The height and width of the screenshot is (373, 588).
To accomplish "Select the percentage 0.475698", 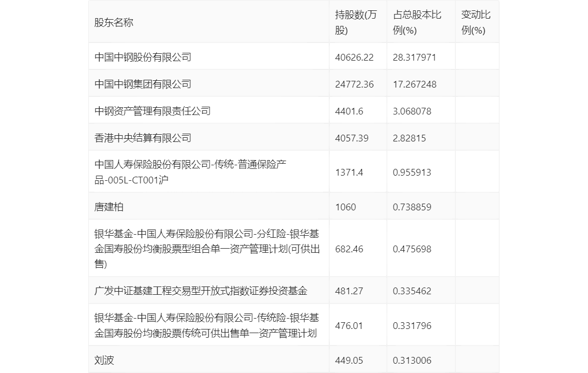I will [x=412, y=249].
